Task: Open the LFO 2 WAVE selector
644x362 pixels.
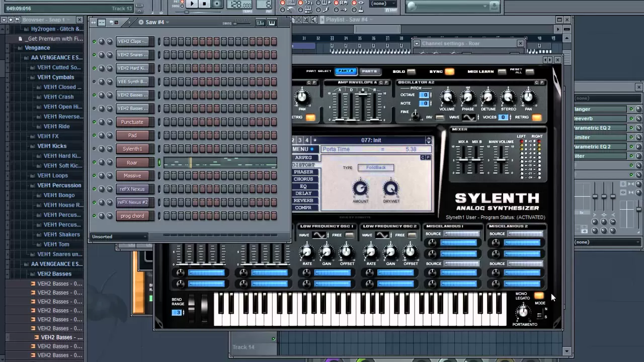Action: tap(382, 235)
